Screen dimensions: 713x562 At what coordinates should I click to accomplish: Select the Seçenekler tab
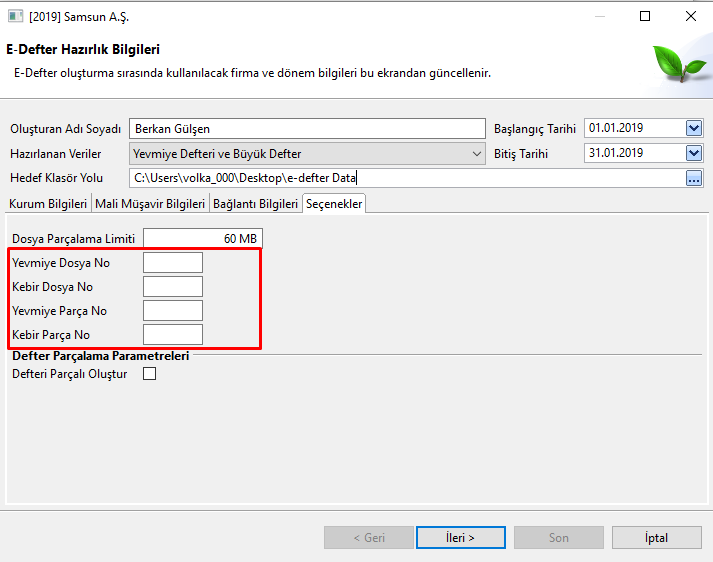tap(334, 203)
